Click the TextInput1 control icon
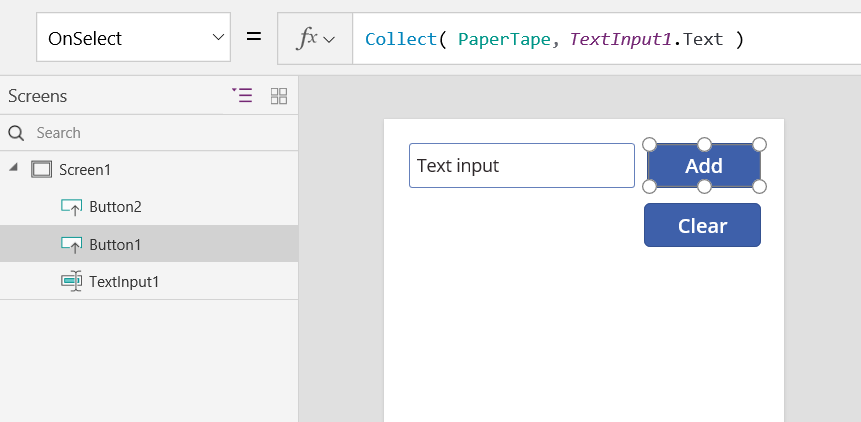Image resolution: width=861 pixels, height=422 pixels. pos(71,281)
